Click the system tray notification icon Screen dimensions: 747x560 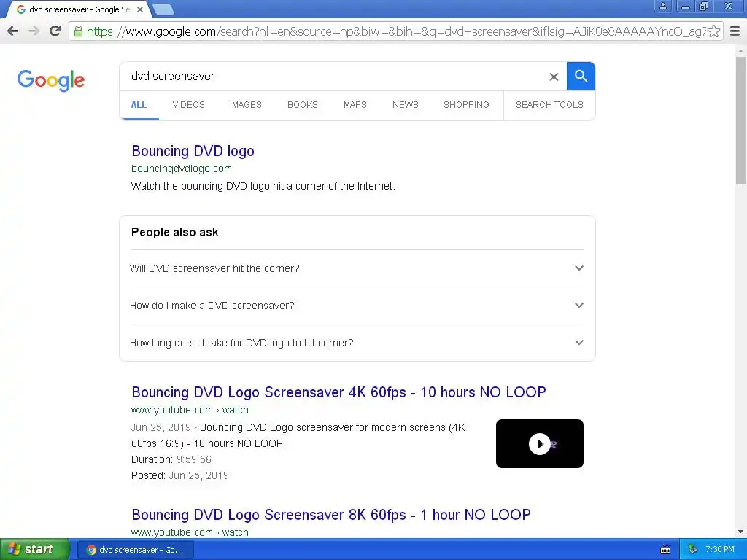click(x=692, y=550)
